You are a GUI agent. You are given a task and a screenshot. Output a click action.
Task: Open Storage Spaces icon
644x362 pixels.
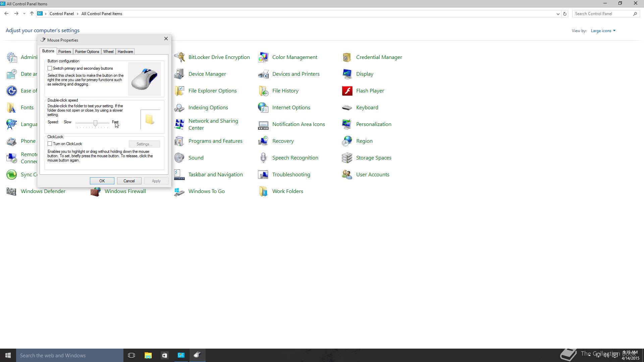[x=347, y=158]
